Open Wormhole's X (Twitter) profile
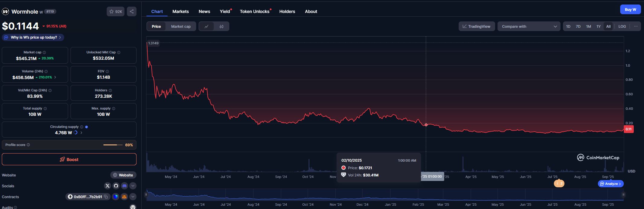The width and height of the screenshot is (644, 209). pos(108,186)
